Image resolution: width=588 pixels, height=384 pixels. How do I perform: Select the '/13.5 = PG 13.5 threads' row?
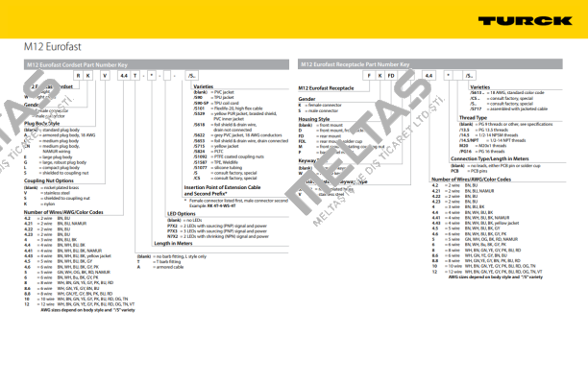tap(484, 130)
